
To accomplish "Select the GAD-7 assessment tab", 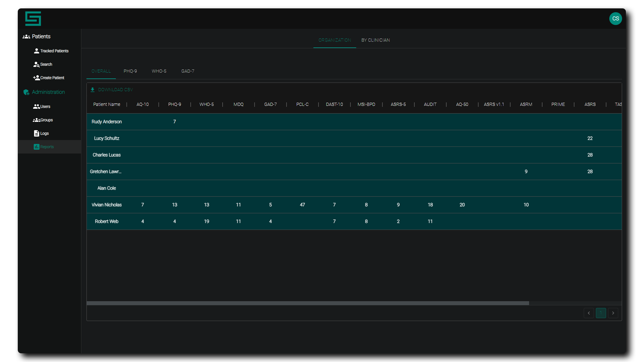I will [x=188, y=71].
